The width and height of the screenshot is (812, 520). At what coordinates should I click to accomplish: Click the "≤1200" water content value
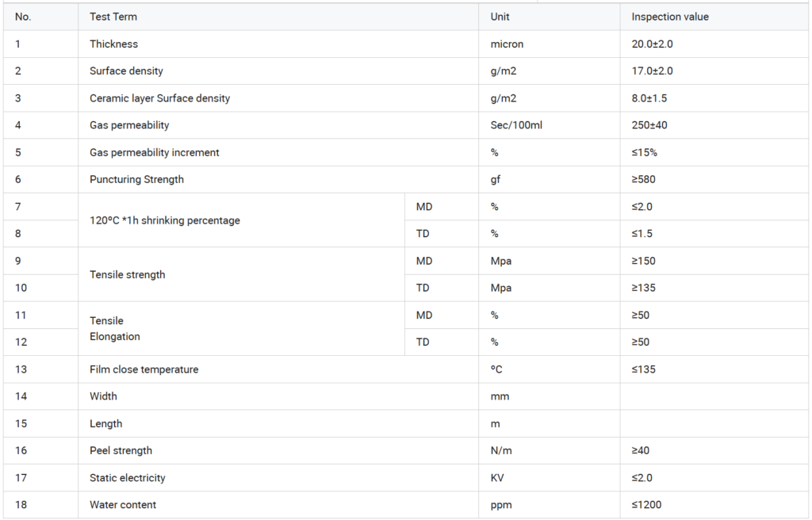646,505
